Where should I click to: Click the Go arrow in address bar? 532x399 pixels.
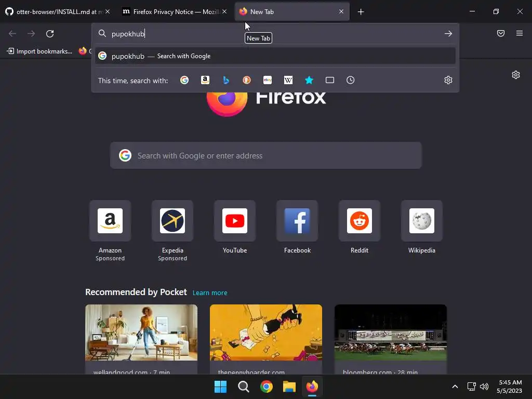(448, 34)
